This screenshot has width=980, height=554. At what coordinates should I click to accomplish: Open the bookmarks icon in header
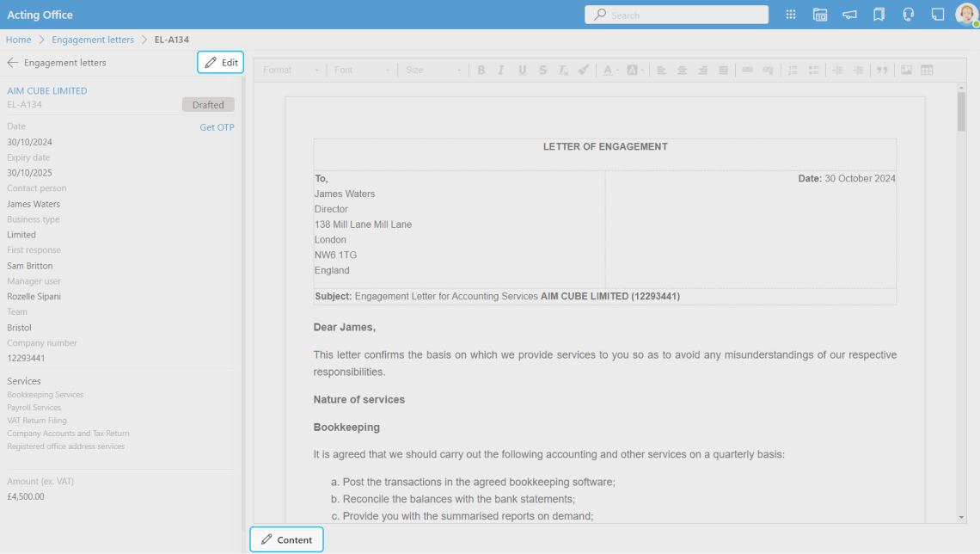pos(879,15)
